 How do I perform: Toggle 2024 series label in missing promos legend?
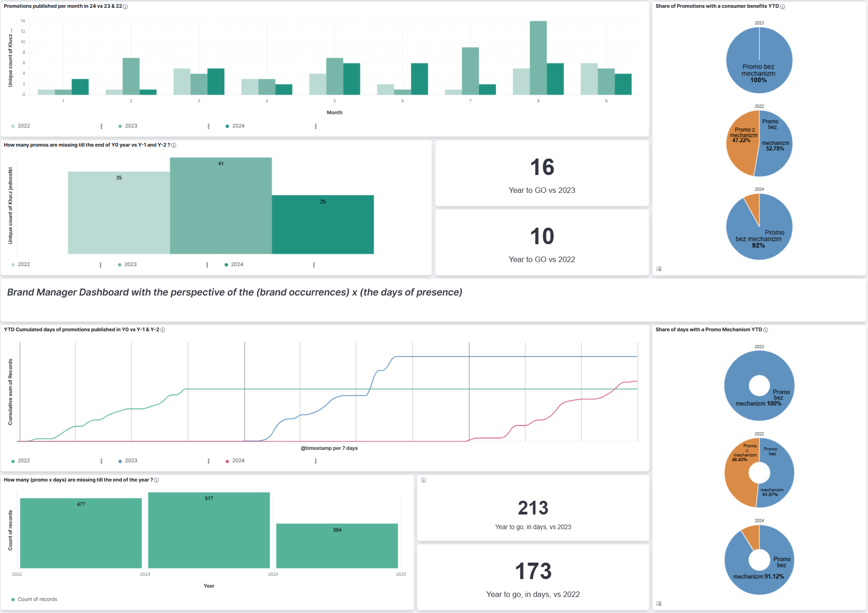[237, 264]
